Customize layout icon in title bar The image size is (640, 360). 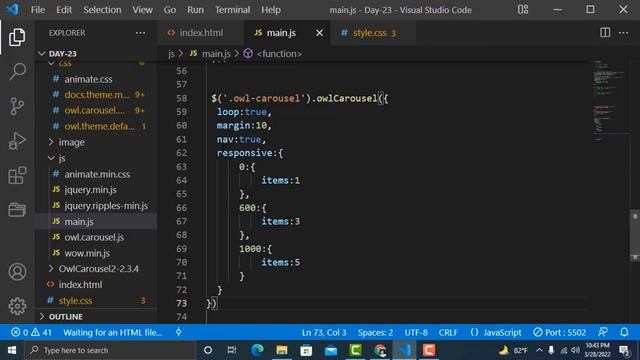[x=523, y=9]
